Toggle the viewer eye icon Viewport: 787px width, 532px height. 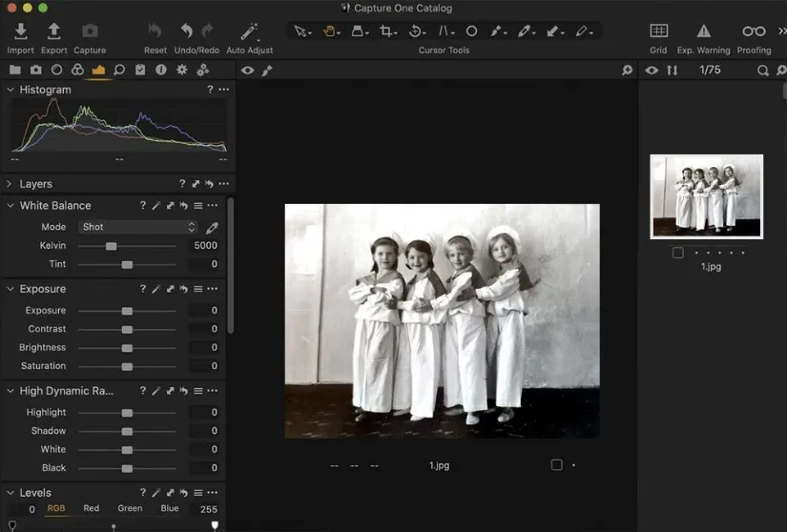pos(248,71)
